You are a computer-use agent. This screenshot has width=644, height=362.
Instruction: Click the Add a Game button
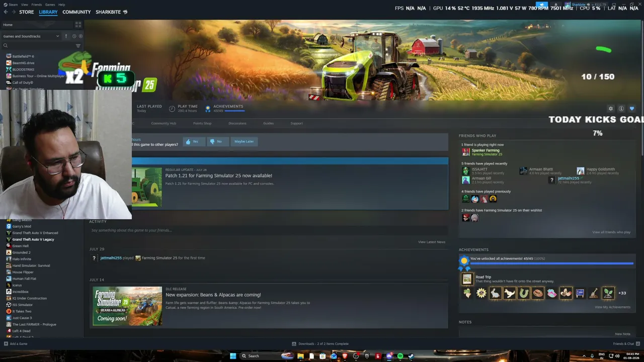[16, 344]
